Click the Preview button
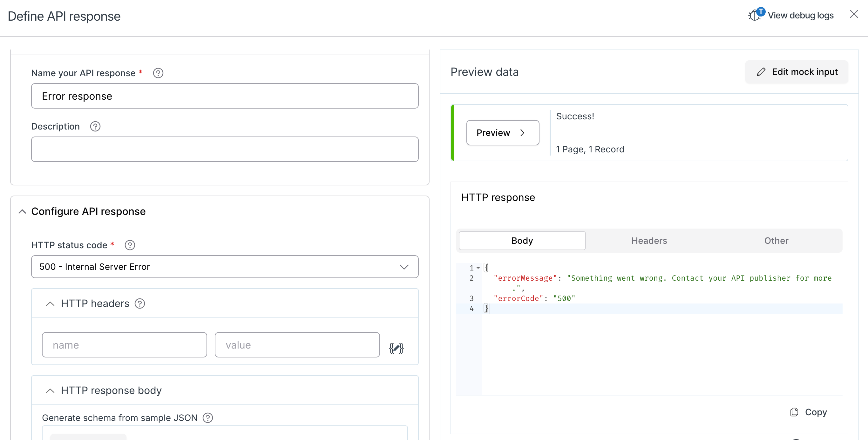This screenshot has height=440, width=868. tap(503, 133)
